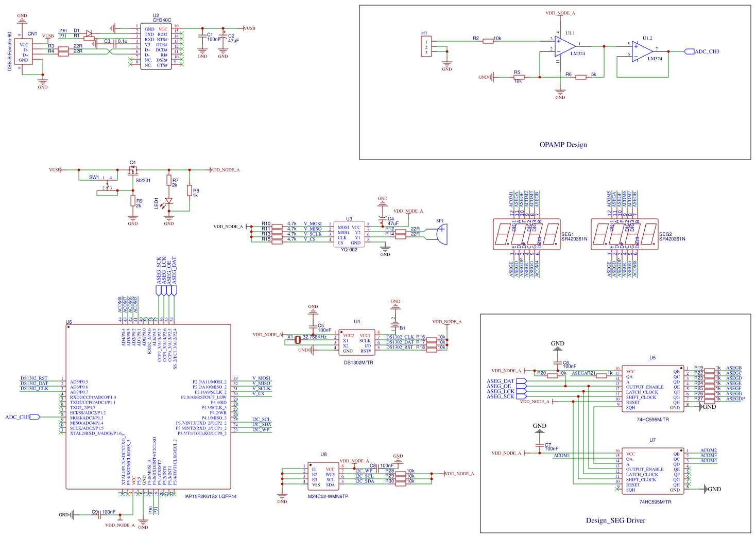Click the 'ASEGDP' net label right of U5

[x=735, y=398]
